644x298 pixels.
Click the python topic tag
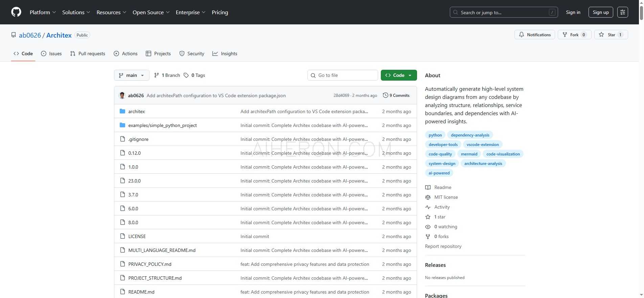435,135
